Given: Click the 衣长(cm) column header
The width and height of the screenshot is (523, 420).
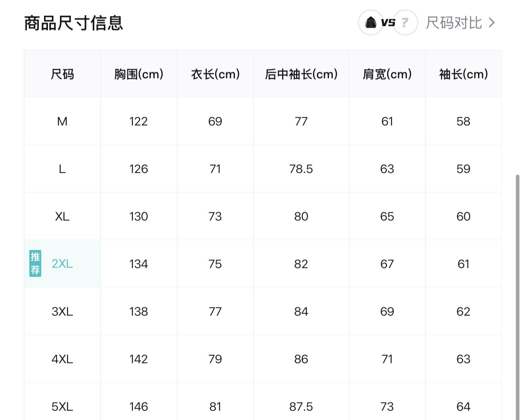Looking at the screenshot, I should pos(215,74).
